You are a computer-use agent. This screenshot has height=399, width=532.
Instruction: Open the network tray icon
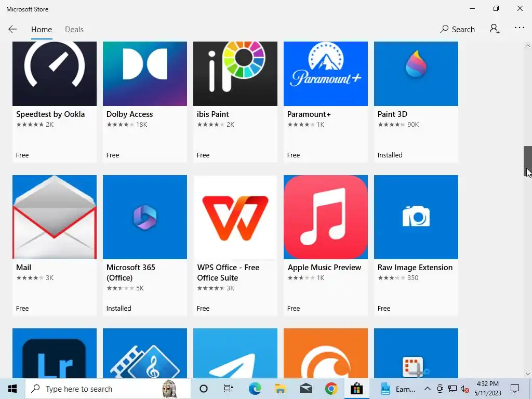tap(453, 389)
